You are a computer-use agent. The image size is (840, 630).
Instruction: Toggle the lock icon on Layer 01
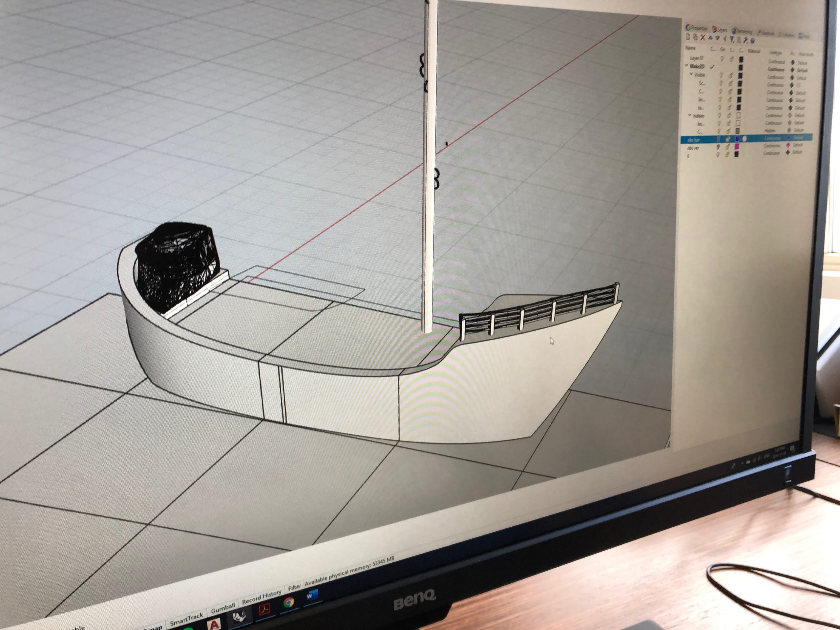731,59
